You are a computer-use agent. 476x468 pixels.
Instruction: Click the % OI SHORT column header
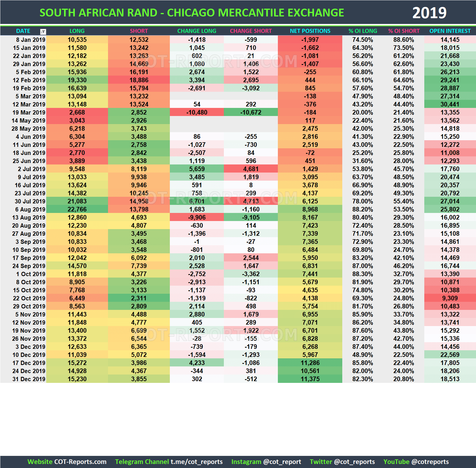pos(404,31)
